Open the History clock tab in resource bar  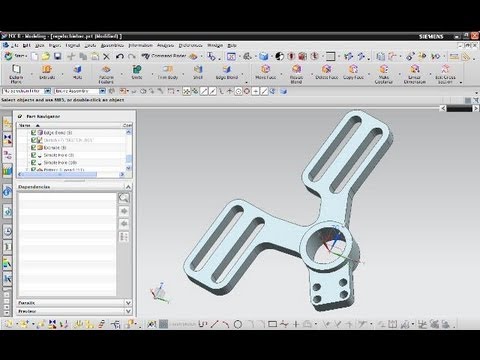8,231
